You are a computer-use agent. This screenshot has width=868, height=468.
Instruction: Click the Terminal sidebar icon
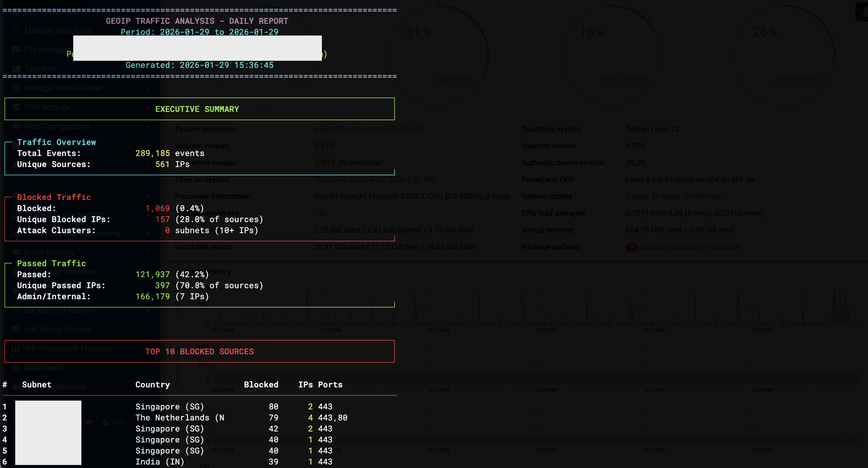click(x=16, y=69)
